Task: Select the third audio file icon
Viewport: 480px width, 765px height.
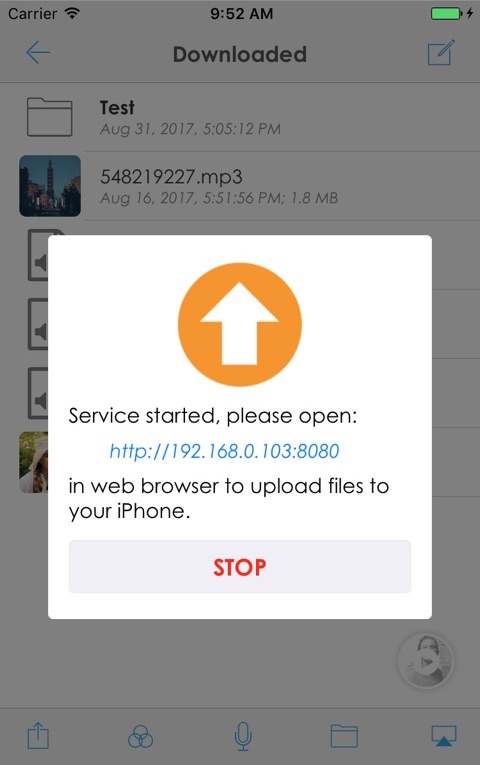Action: click(38, 393)
